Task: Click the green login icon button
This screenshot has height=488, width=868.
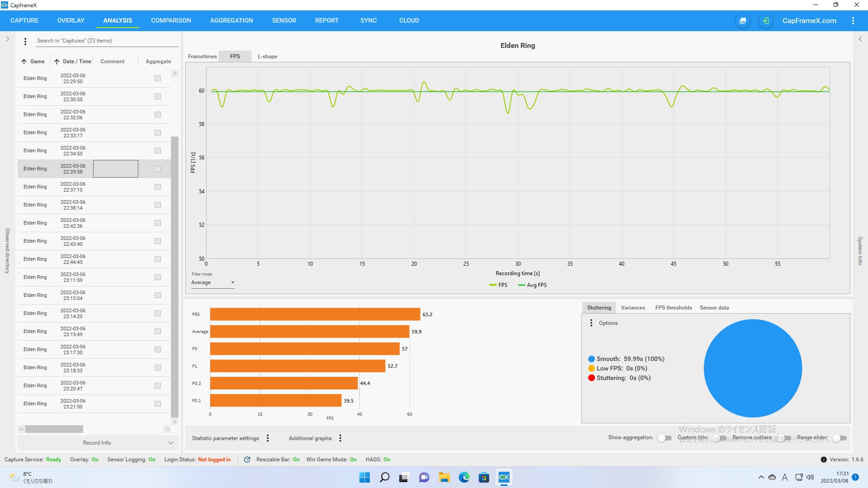Action: click(765, 21)
